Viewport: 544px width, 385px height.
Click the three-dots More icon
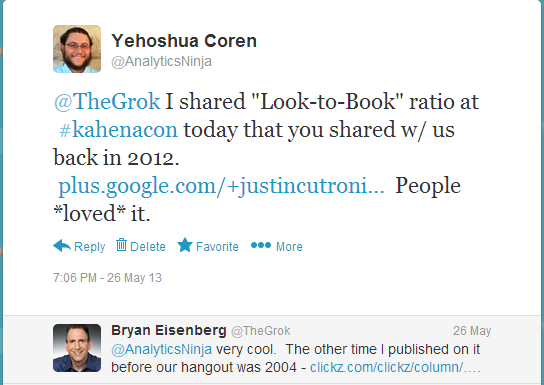[261, 245]
